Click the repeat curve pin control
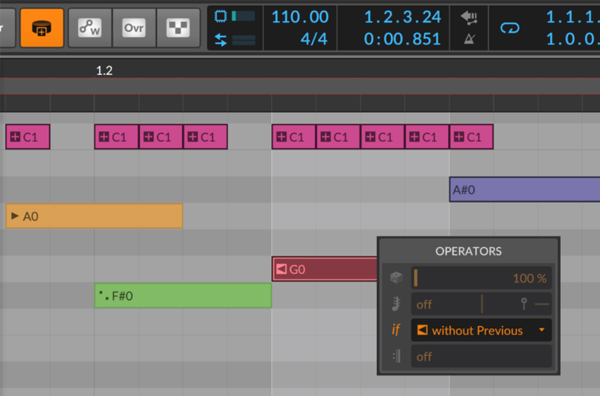The image size is (600, 396). [524, 304]
